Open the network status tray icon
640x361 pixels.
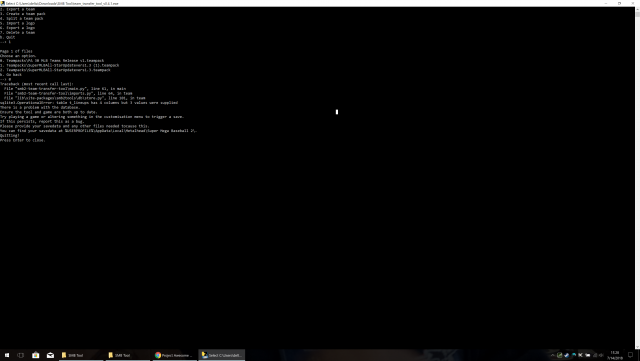(x=595, y=355)
